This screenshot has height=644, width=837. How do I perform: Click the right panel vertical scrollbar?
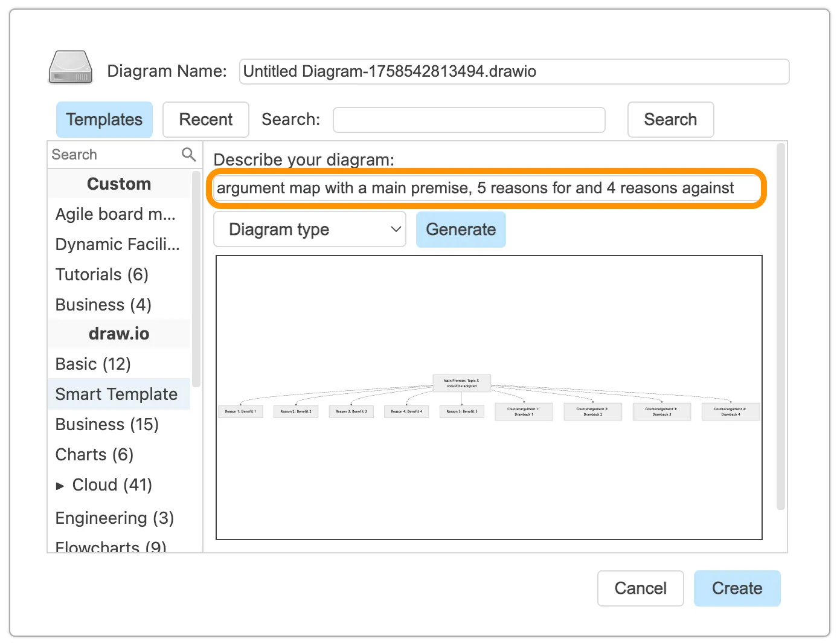[780, 326]
